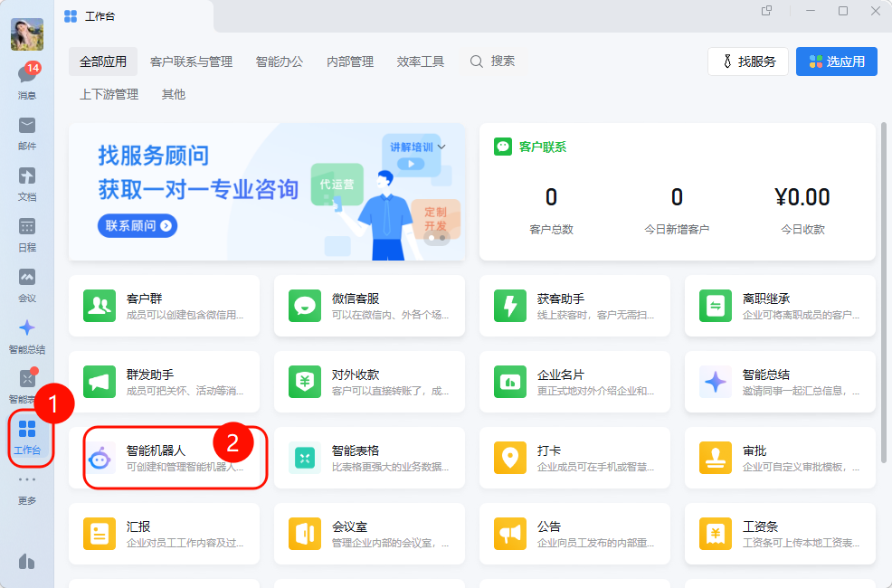Click the 客户联系 green chat icon
Image resolution: width=892 pixels, height=588 pixels.
[503, 147]
